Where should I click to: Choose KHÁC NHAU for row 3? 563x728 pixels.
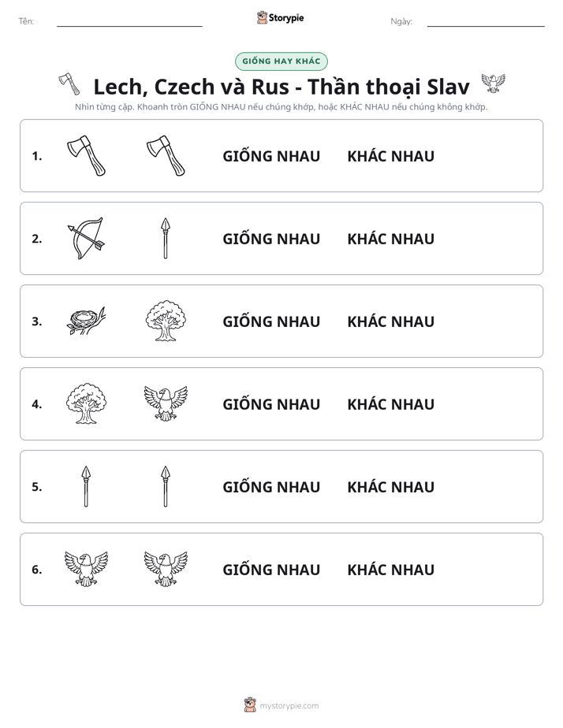coord(390,321)
